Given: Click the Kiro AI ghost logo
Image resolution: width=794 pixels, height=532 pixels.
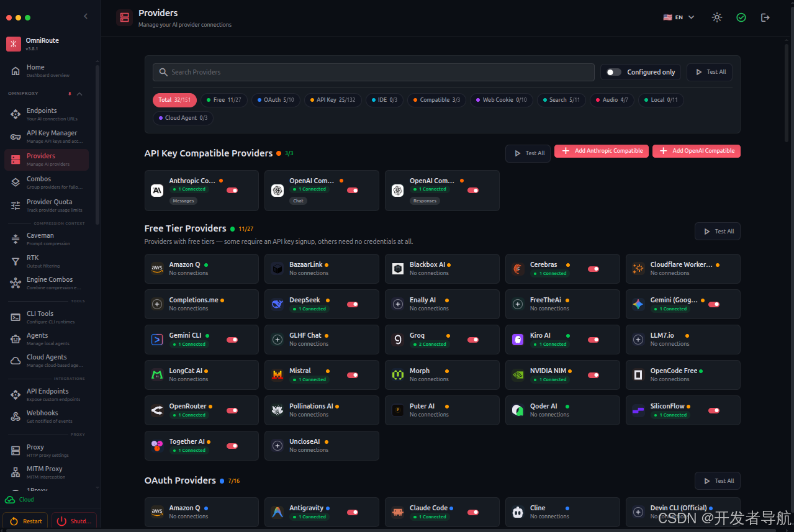Looking at the screenshot, I should 518,340.
